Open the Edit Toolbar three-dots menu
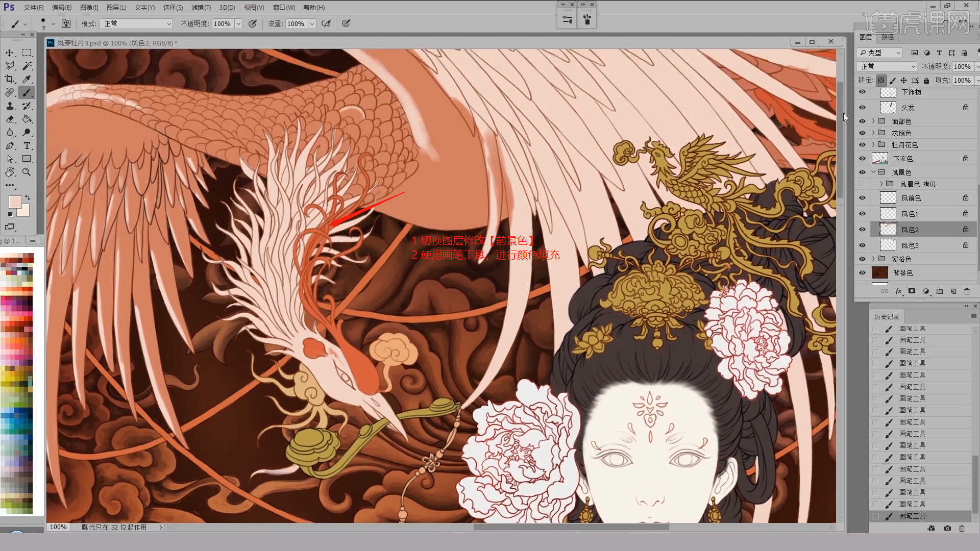Viewport: 980px width, 551px height. 10,185
